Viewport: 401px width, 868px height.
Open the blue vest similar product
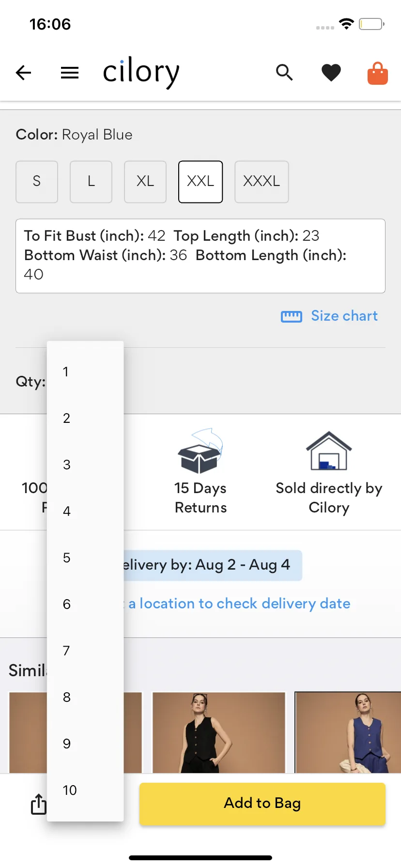click(348, 732)
